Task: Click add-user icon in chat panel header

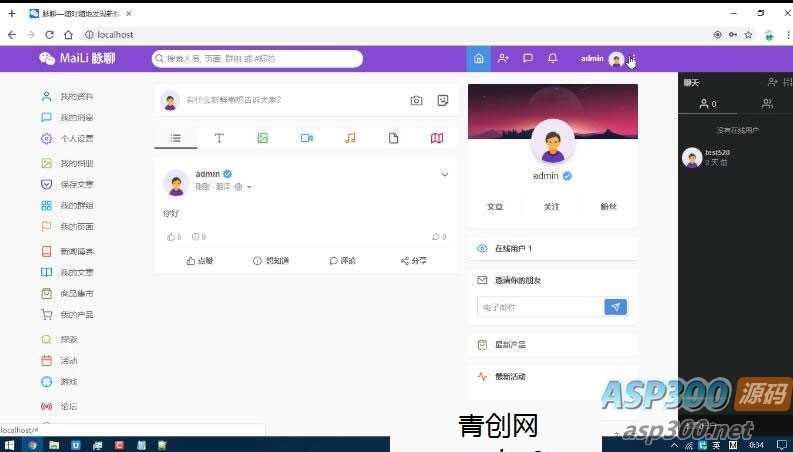Action: (x=772, y=82)
